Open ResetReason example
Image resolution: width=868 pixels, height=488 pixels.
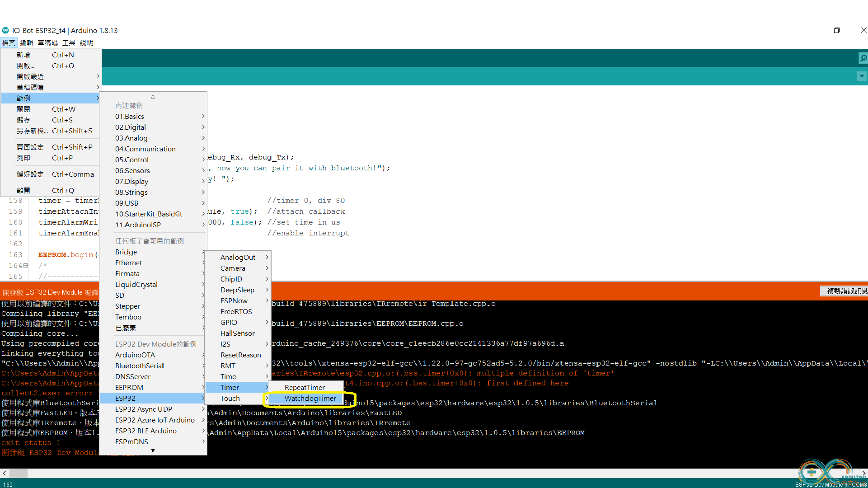(238, 355)
